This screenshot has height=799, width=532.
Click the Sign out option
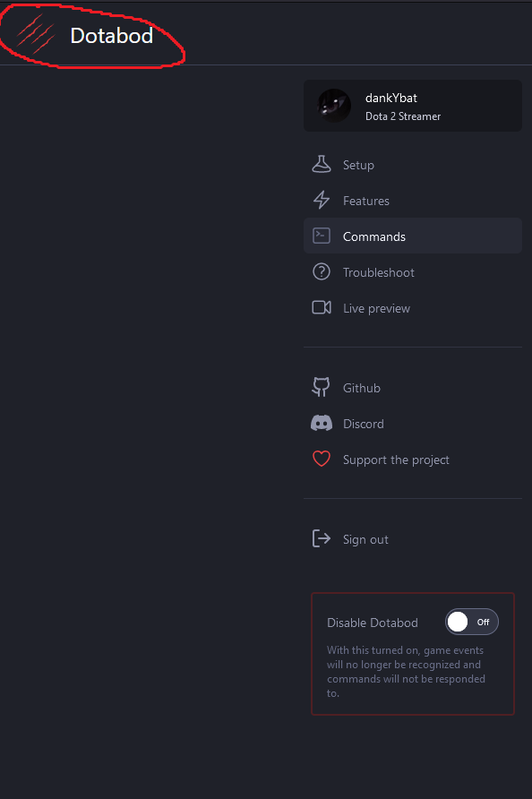coord(365,538)
